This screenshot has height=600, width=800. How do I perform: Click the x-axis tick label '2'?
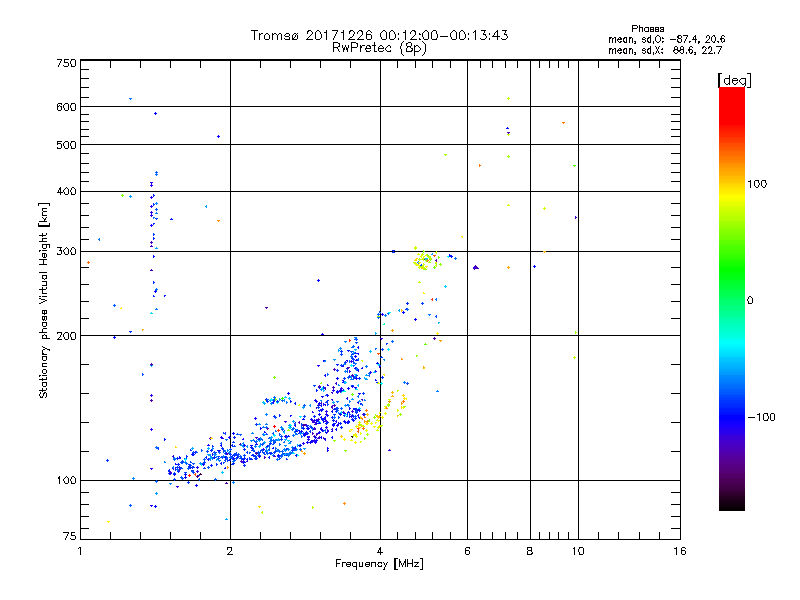tap(230, 551)
